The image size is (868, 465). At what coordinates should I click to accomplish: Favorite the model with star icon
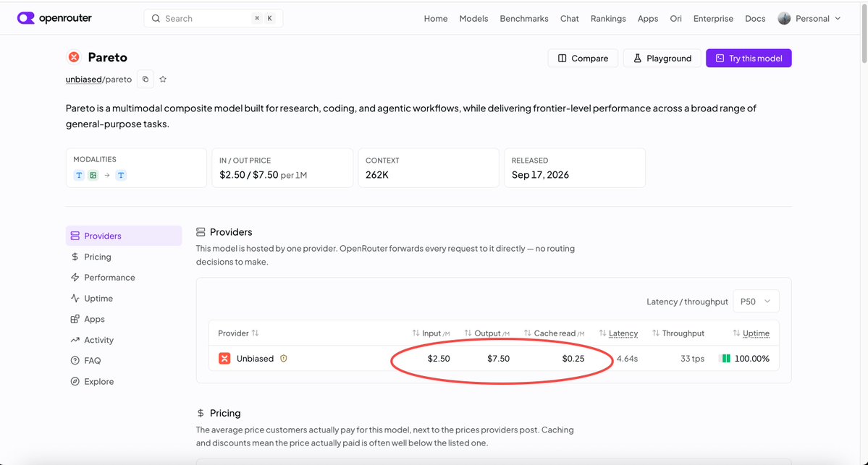tap(163, 79)
